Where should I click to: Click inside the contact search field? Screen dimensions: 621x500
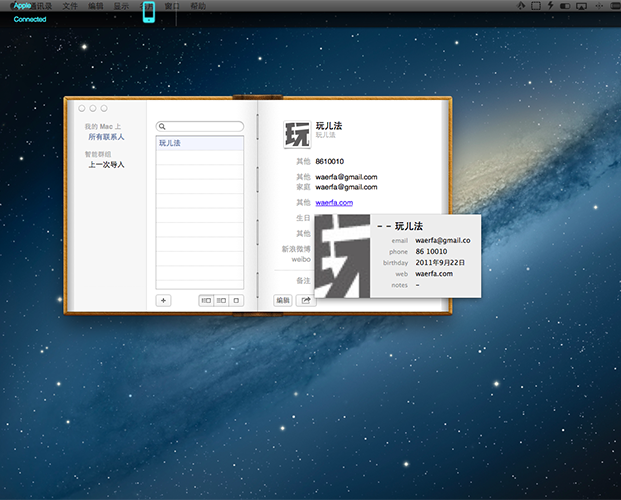[x=200, y=127]
